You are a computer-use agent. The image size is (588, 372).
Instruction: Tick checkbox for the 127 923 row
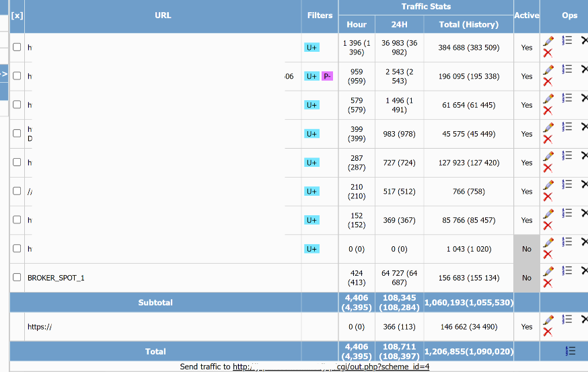pos(17,162)
